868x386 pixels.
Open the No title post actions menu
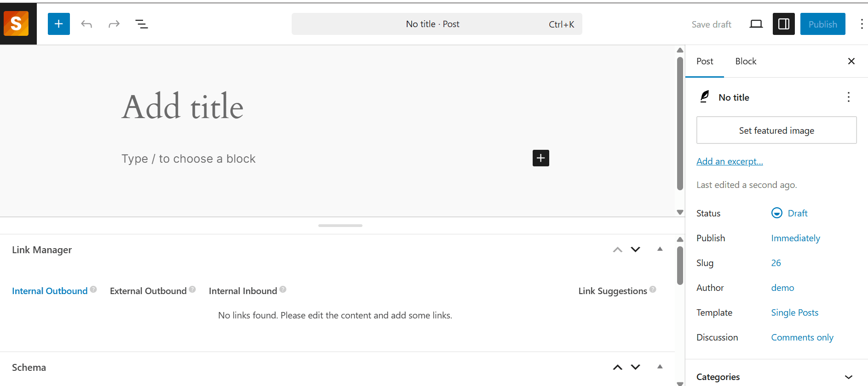point(848,97)
